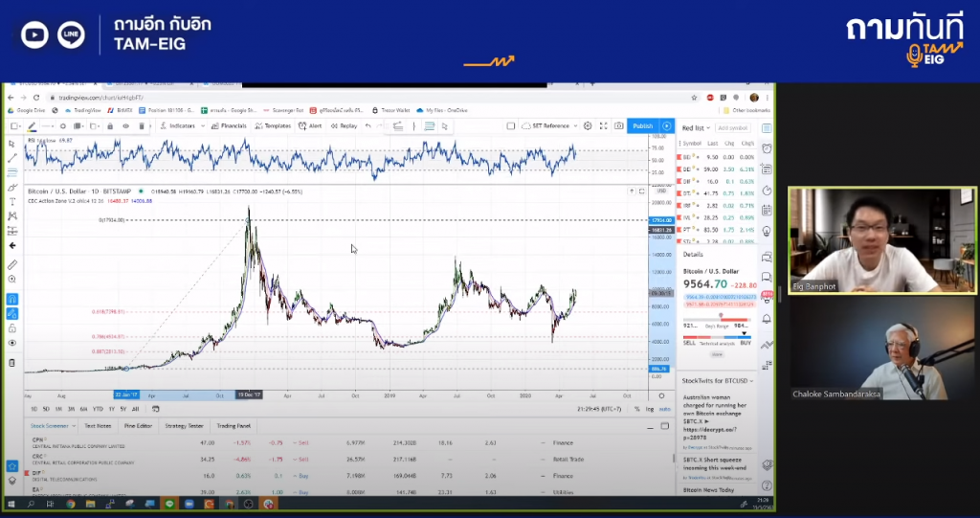This screenshot has height=518, width=980.
Task: Select the Forecasting position tool
Action: 11,231
